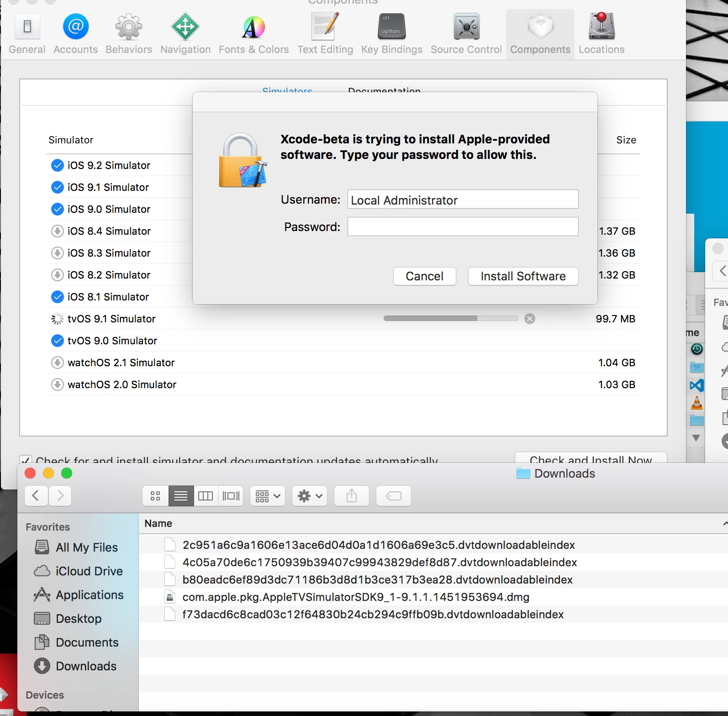Open the Finder action gear menu
Image resolution: width=728 pixels, height=716 pixels.
(310, 496)
